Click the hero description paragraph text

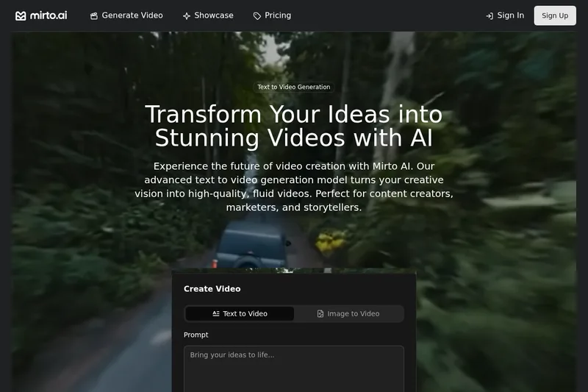(293, 187)
